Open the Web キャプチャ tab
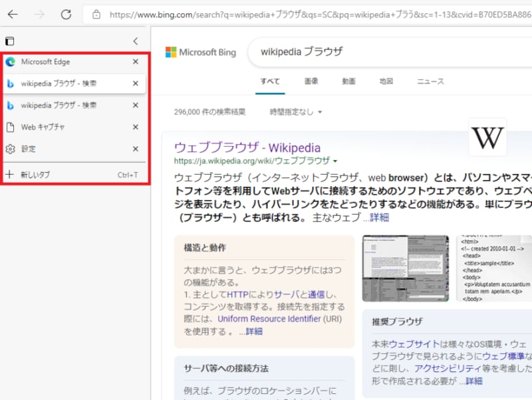Screen dimensions: 532x400 coord(43,127)
